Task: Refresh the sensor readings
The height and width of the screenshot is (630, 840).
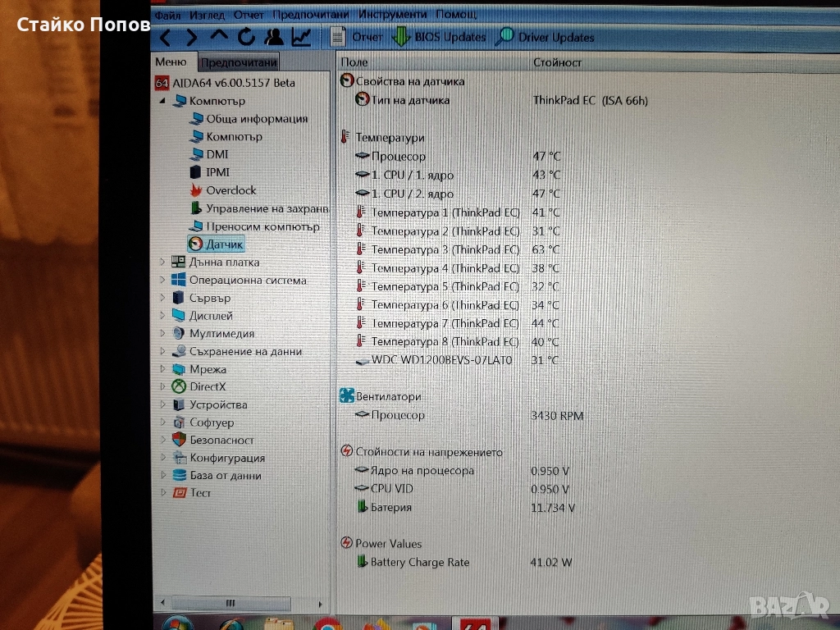Action: [246, 36]
